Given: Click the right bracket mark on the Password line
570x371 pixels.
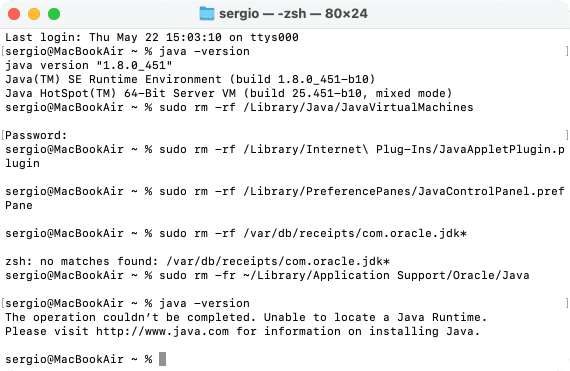Looking at the screenshot, I should tap(567, 136).
